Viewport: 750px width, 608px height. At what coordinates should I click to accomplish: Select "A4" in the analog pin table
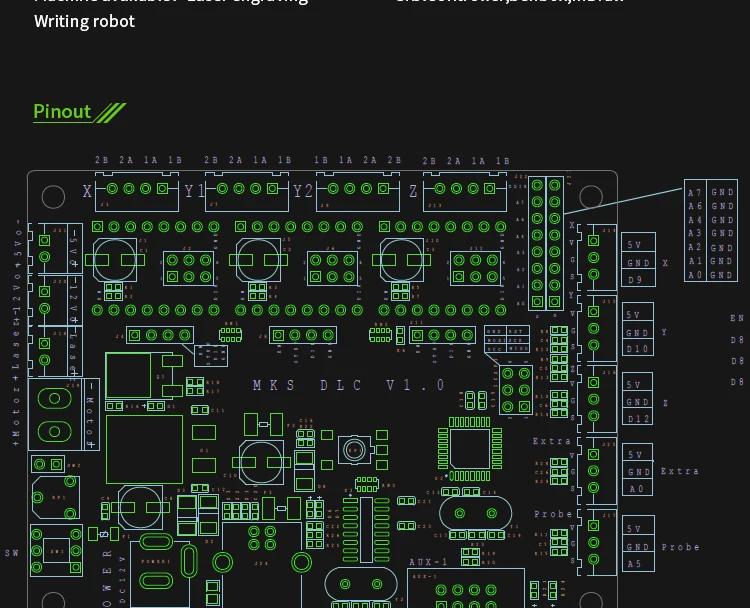point(695,220)
